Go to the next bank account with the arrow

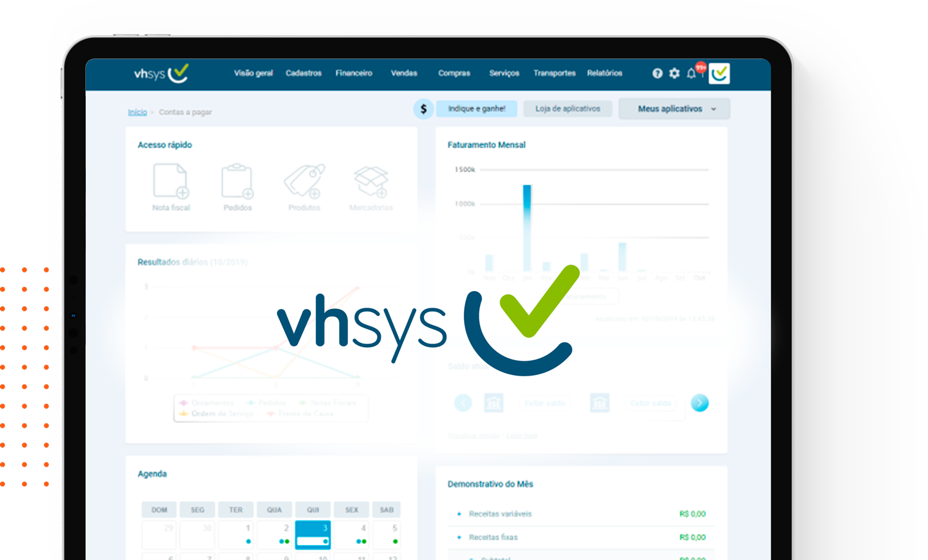click(x=700, y=403)
